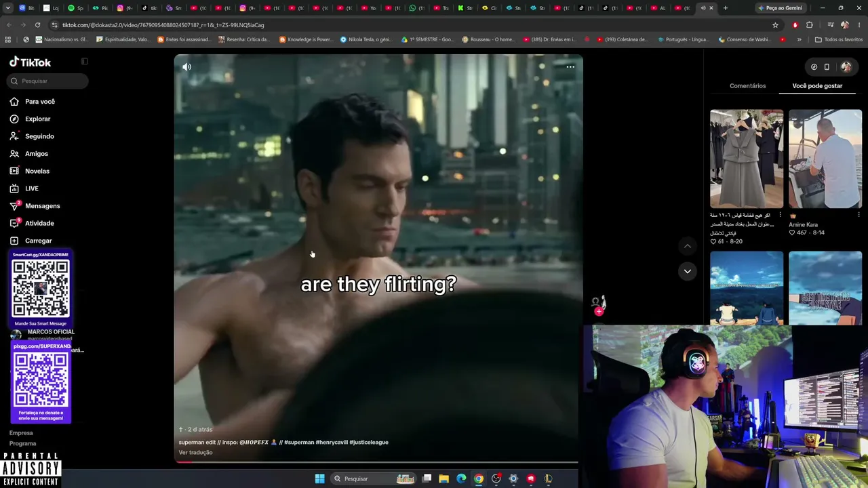Click the browser apps grid icon

point(7,39)
